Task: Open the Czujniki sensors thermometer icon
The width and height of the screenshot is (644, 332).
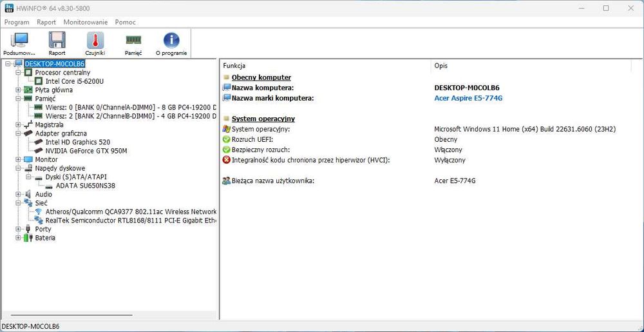Action: (x=95, y=40)
